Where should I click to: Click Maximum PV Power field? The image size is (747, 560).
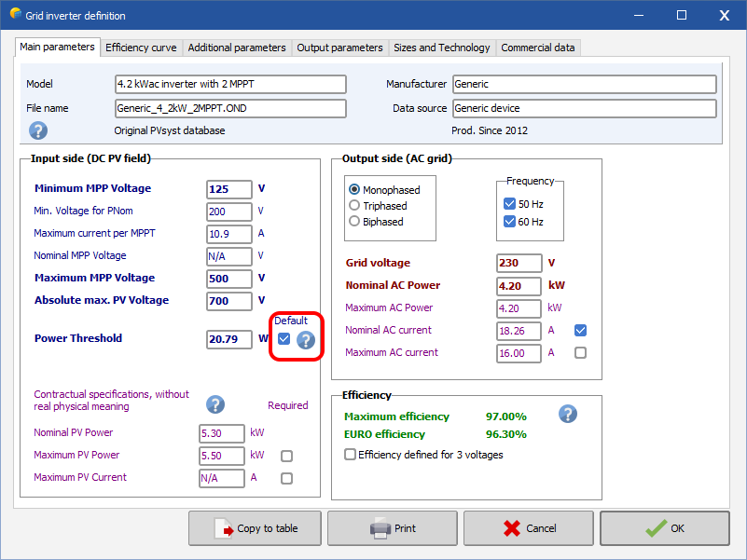click(x=222, y=456)
